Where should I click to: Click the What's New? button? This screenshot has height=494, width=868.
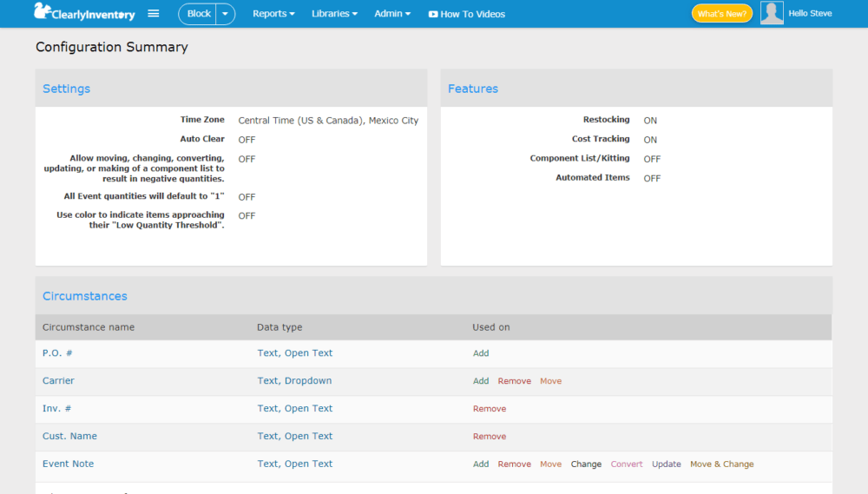point(722,14)
